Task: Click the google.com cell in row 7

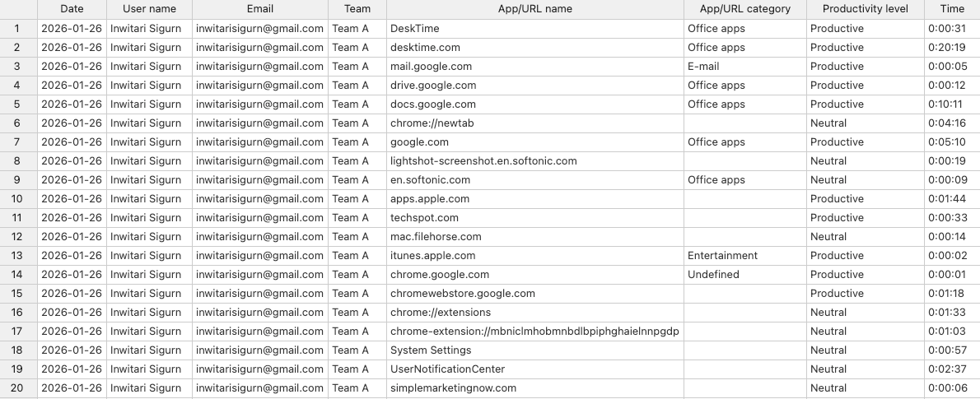Action: [x=535, y=142]
